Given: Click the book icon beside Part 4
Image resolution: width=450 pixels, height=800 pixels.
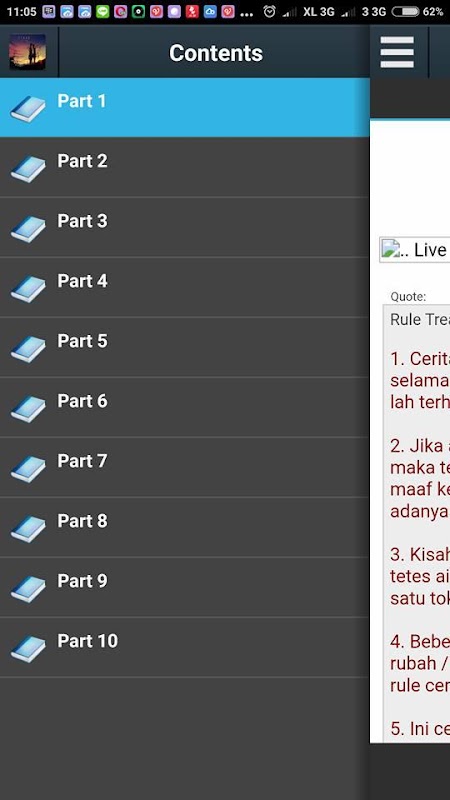Looking at the screenshot, I should click(28, 288).
